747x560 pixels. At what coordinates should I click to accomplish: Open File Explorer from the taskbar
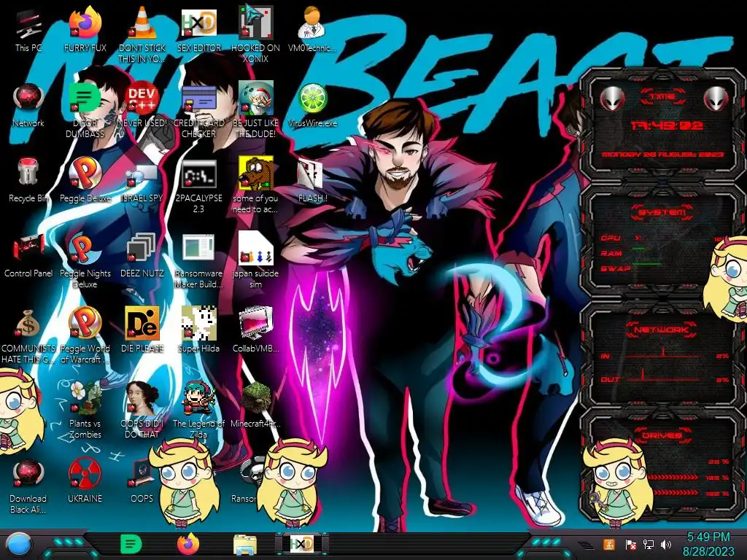(245, 545)
